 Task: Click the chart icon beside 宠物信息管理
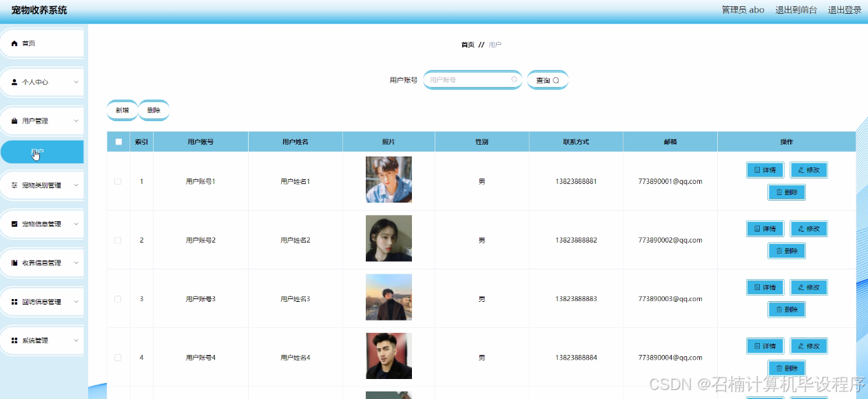[x=14, y=224]
